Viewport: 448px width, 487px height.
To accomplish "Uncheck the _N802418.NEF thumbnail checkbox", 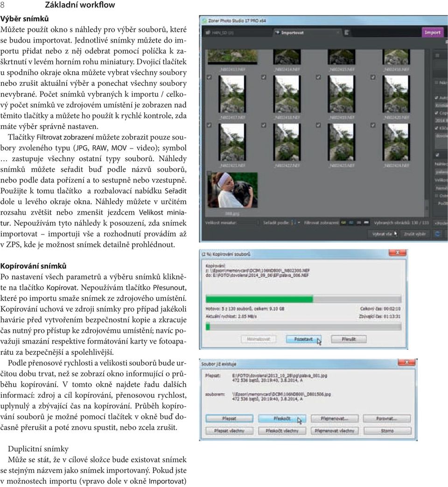I will 264,77.
